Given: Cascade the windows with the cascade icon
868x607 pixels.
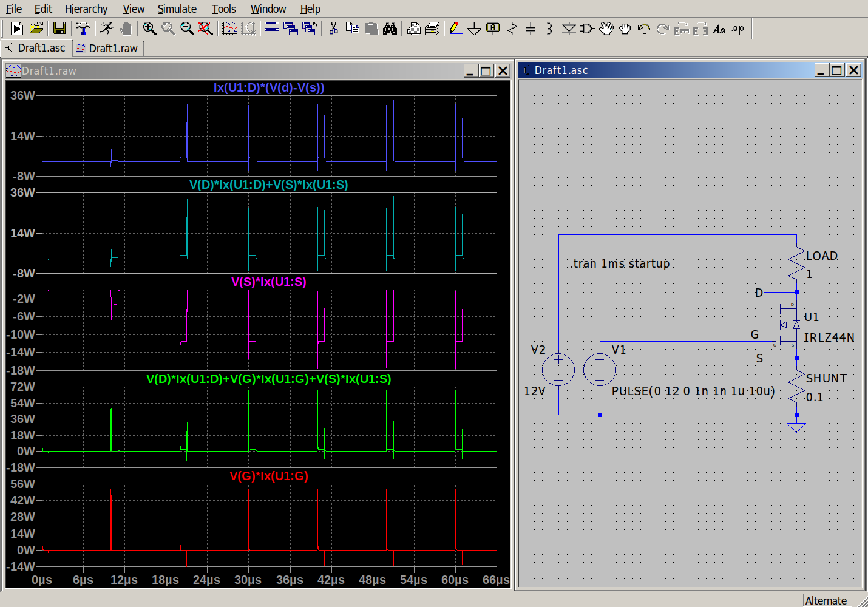Looking at the screenshot, I should [291, 29].
